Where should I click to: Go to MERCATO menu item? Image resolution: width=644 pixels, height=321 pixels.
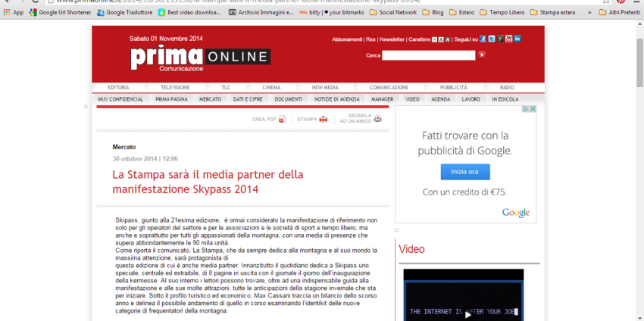pos(211,99)
